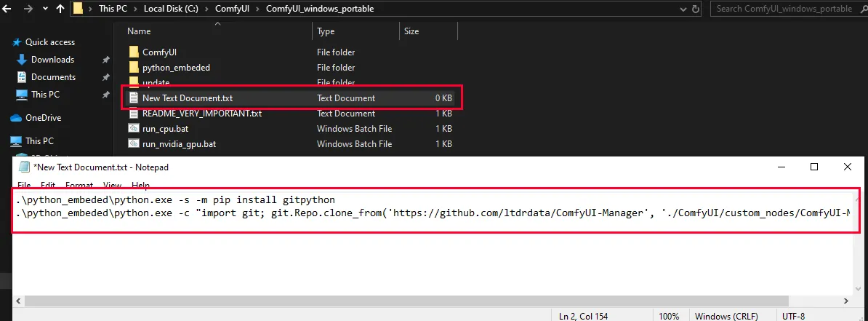Click the Downloads arrow icon
Image resolution: width=868 pixels, height=321 pixels.
coord(22,59)
